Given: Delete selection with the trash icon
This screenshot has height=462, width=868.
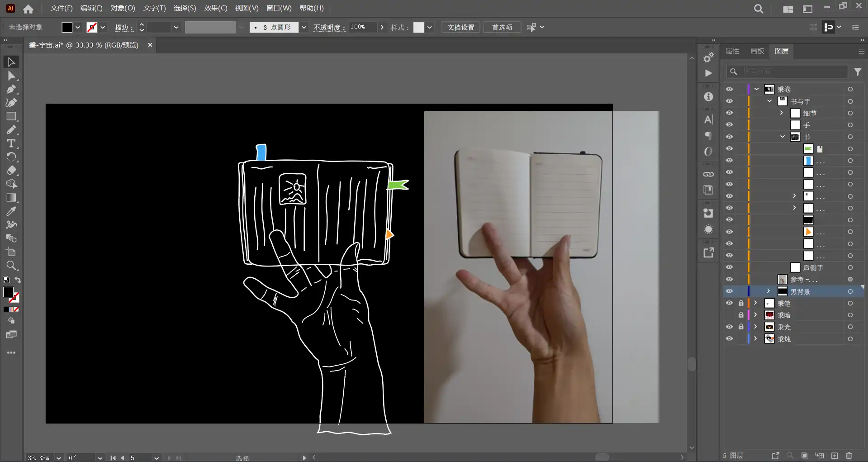Looking at the screenshot, I should [x=849, y=456].
